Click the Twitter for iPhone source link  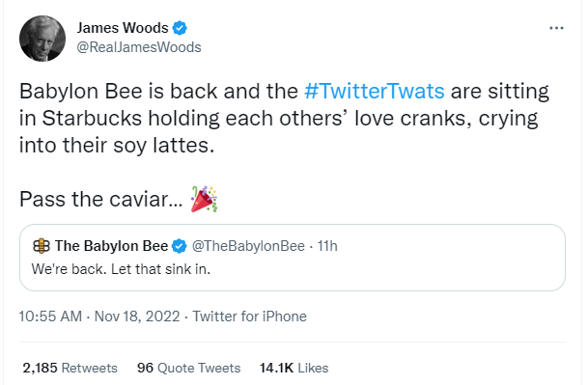pos(250,316)
